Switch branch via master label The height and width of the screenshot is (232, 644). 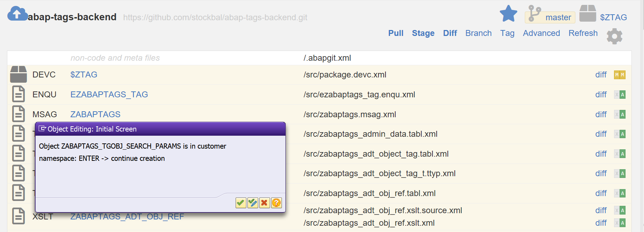[558, 17]
